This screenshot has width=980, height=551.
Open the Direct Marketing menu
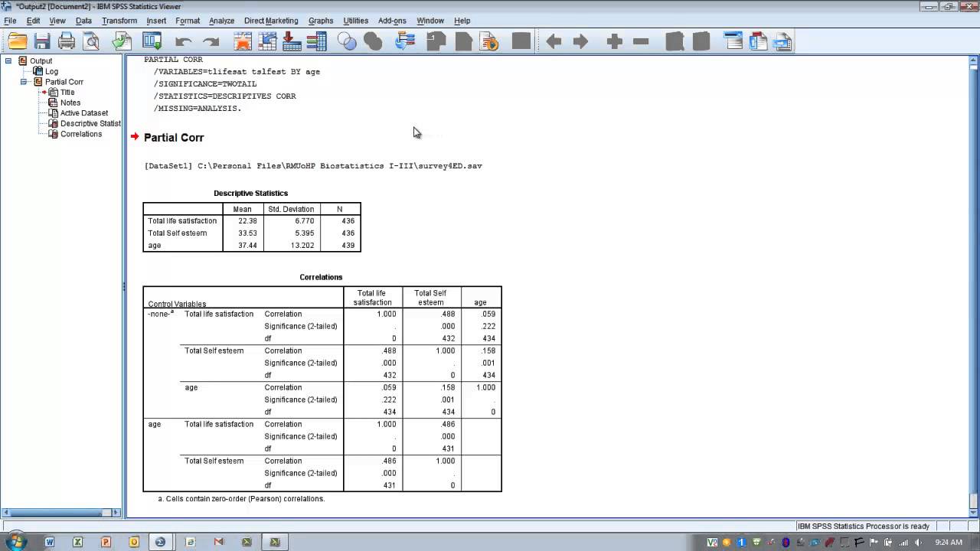point(271,21)
